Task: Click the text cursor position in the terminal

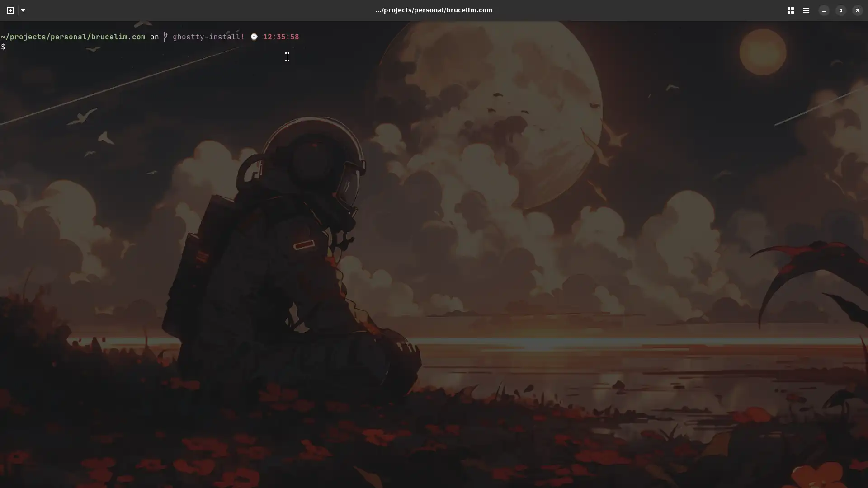Action: [287, 57]
